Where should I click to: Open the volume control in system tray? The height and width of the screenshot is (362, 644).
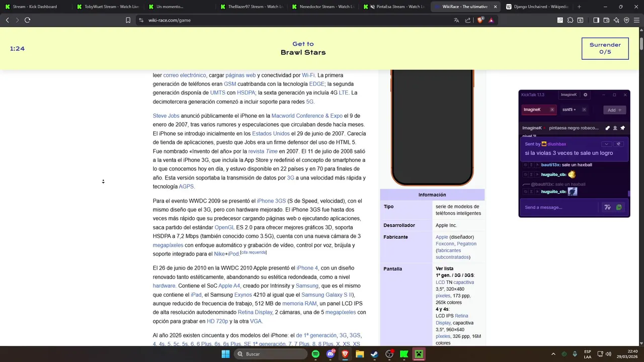pos(608,354)
